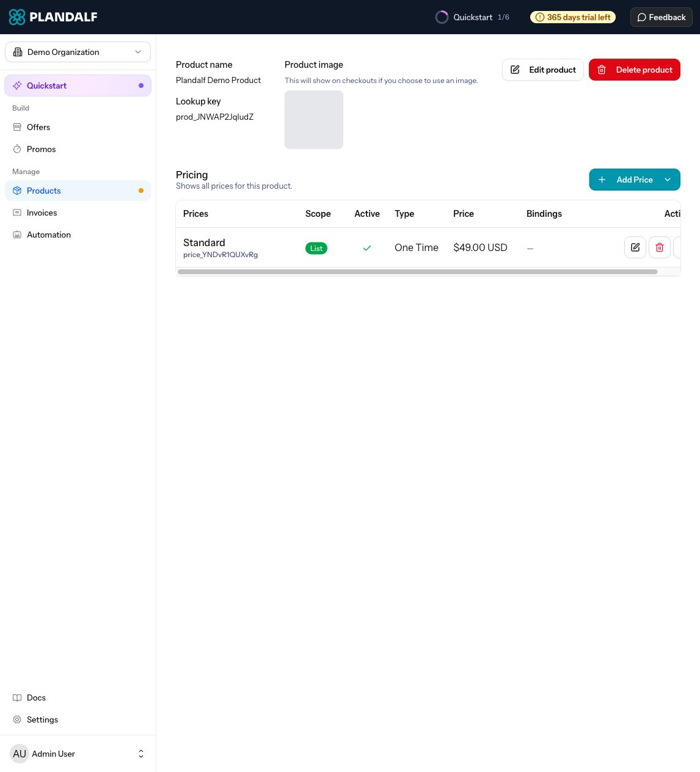The height and width of the screenshot is (772, 700).
Task: Click the Settings gear icon
Action: (17, 719)
